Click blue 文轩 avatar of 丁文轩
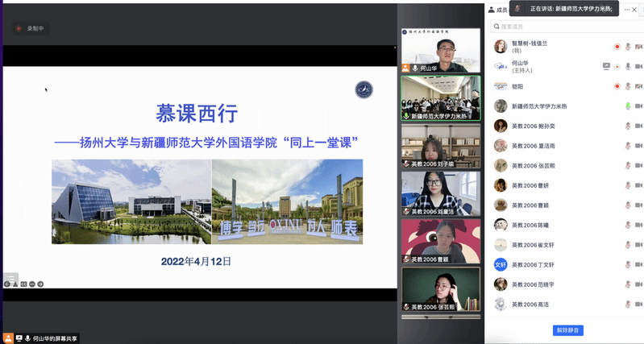 pyautogui.click(x=500, y=264)
